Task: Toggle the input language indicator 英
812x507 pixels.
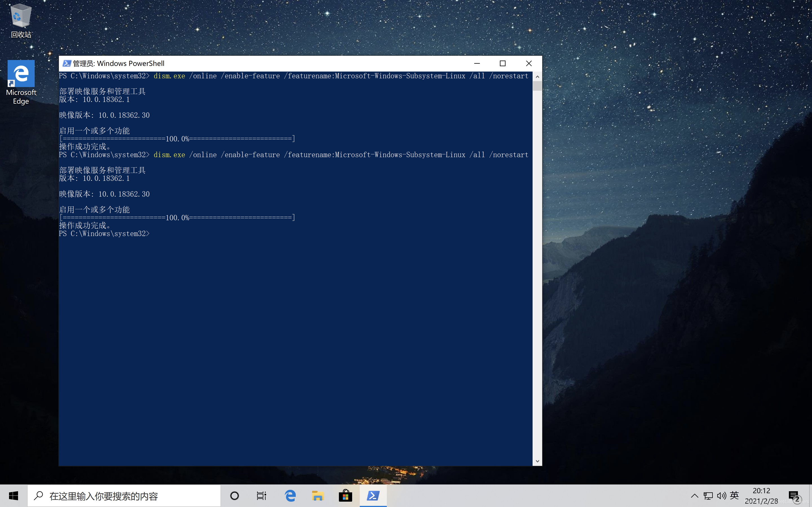Action: point(734,495)
